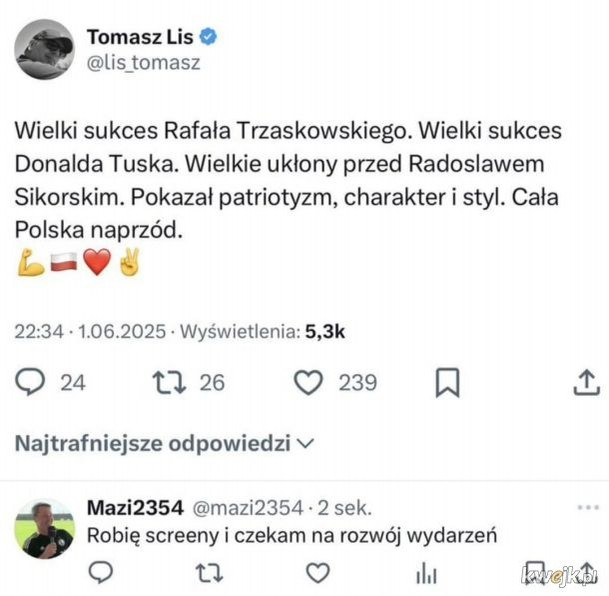Reply to Mazi2354's comment
609x596 pixels.
(x=101, y=572)
